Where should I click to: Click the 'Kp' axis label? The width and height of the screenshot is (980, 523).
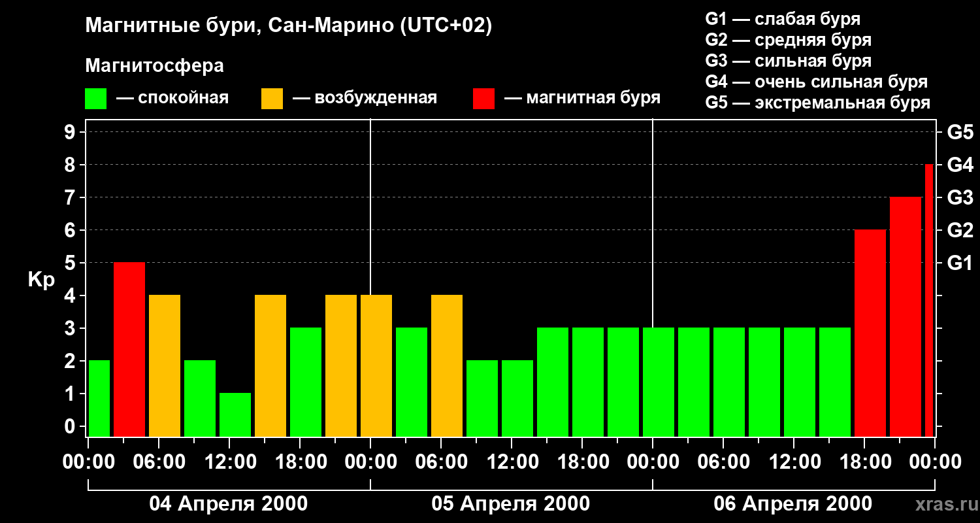[41, 280]
